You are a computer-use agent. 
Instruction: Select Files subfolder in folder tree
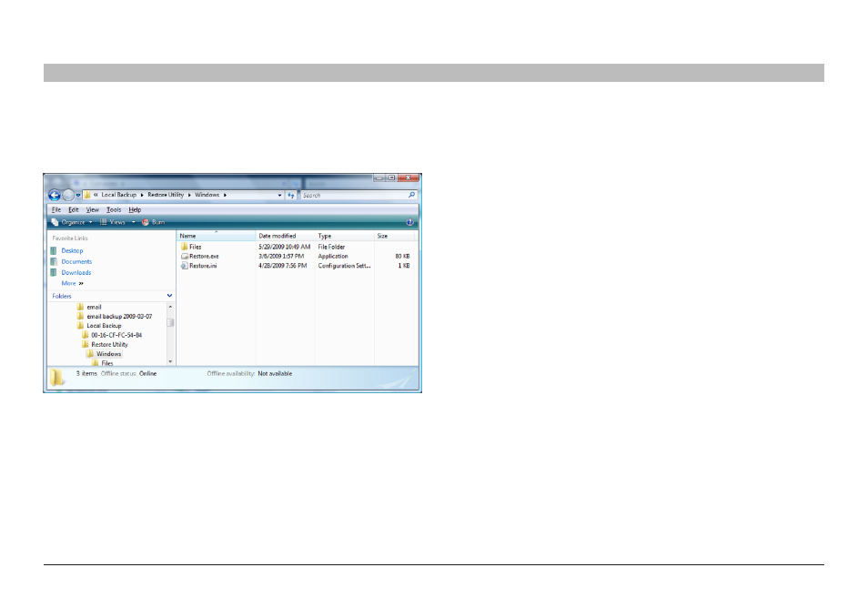click(x=106, y=363)
